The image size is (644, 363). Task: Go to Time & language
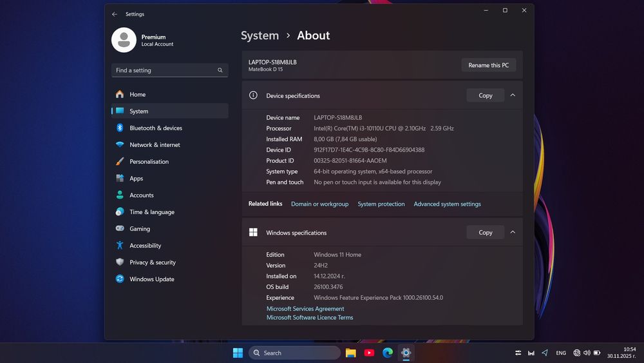[x=169, y=211]
